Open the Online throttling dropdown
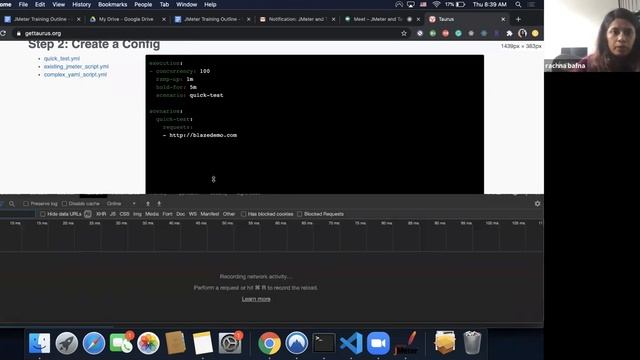This screenshot has height=360, width=640. pyautogui.click(x=121, y=204)
